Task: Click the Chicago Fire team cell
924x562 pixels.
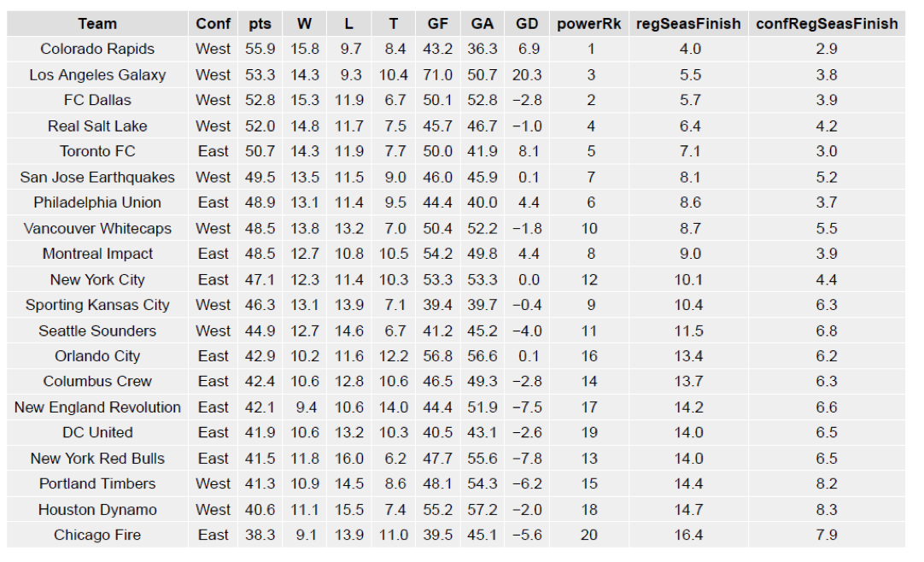Action: pyautogui.click(x=97, y=536)
